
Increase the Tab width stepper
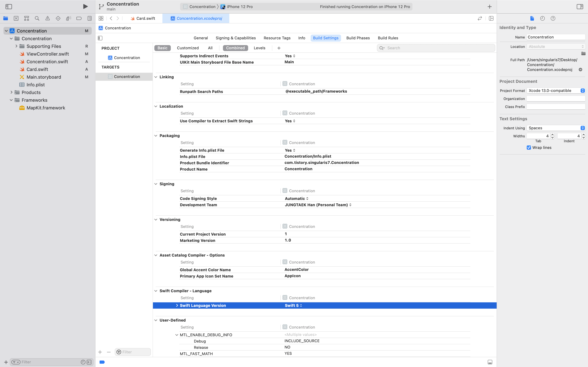tap(552, 134)
